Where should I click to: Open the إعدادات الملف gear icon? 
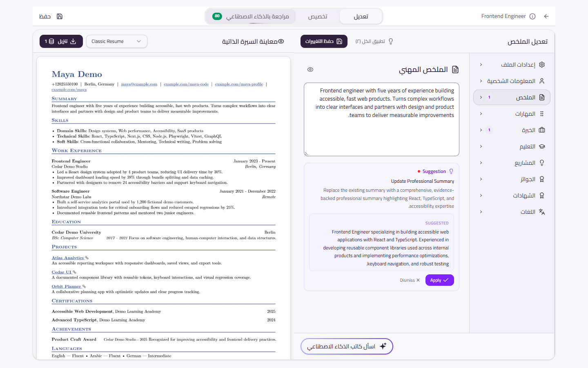(x=542, y=65)
